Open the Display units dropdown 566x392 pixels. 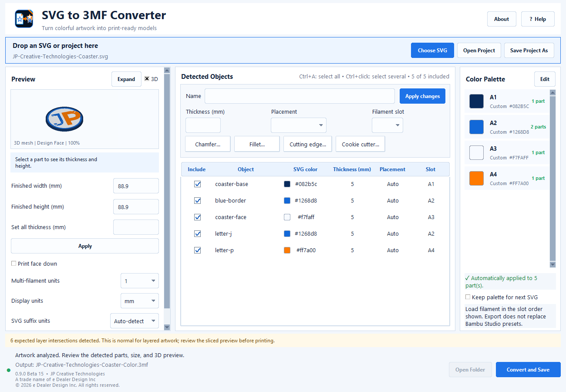click(x=140, y=301)
